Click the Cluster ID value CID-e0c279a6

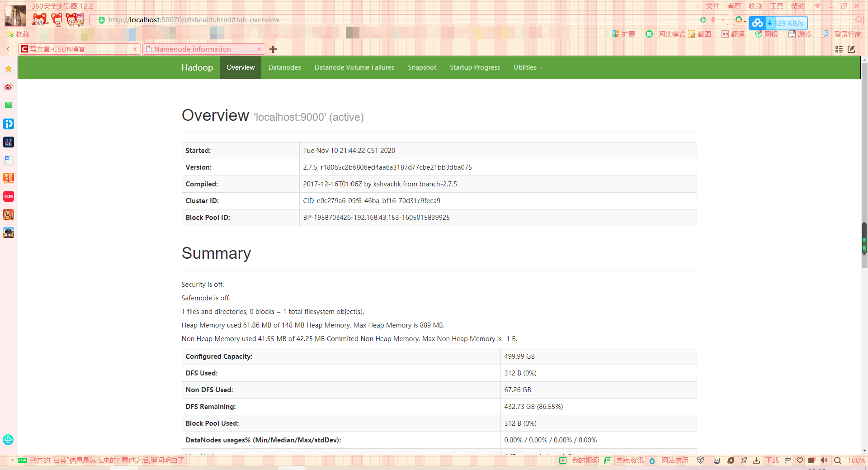click(372, 201)
